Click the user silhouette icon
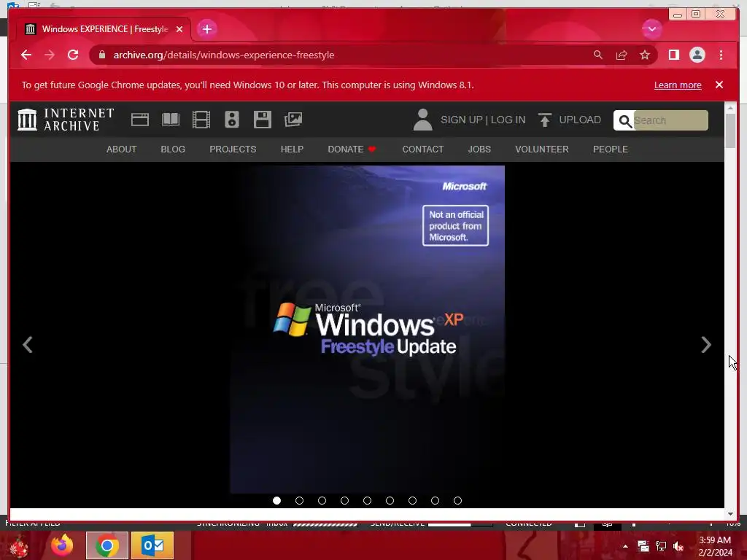 422,120
